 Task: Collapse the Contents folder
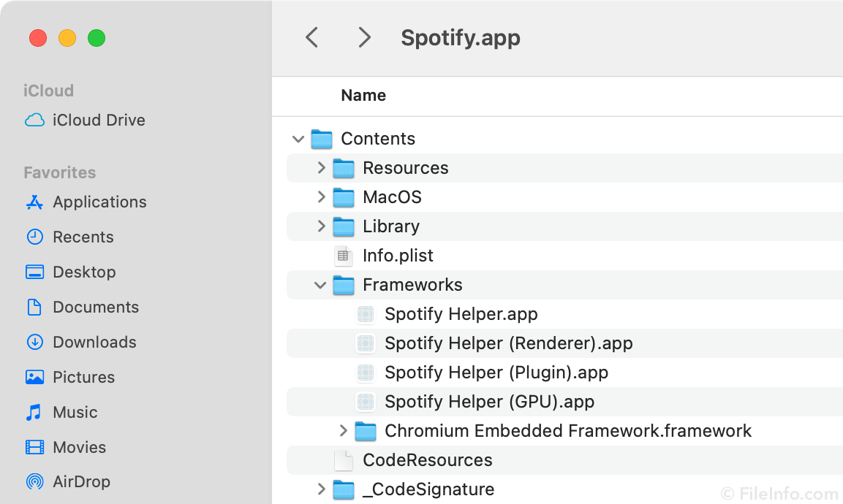coord(298,139)
